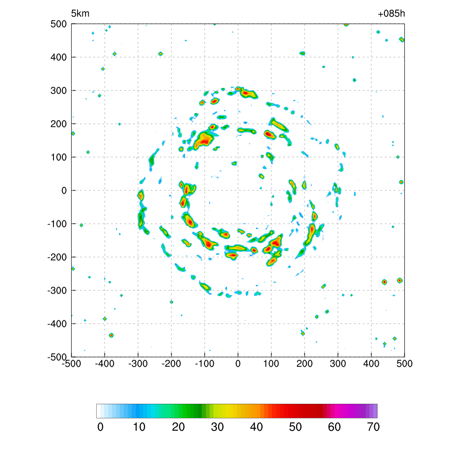
Task: Pick the colorbar label 30
Action: coord(218,427)
